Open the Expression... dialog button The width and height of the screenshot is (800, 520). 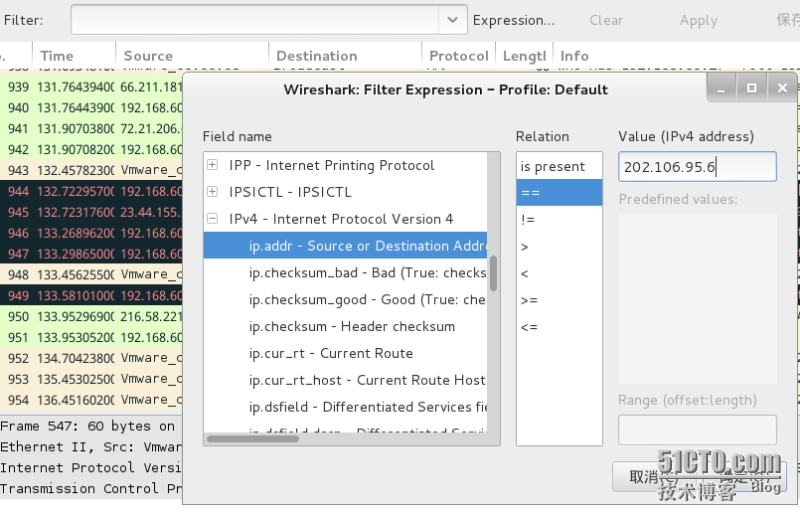(x=513, y=20)
